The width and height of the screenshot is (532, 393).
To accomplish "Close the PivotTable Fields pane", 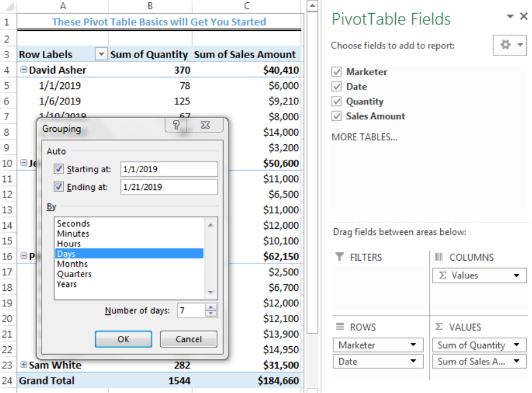I will tap(523, 17).
